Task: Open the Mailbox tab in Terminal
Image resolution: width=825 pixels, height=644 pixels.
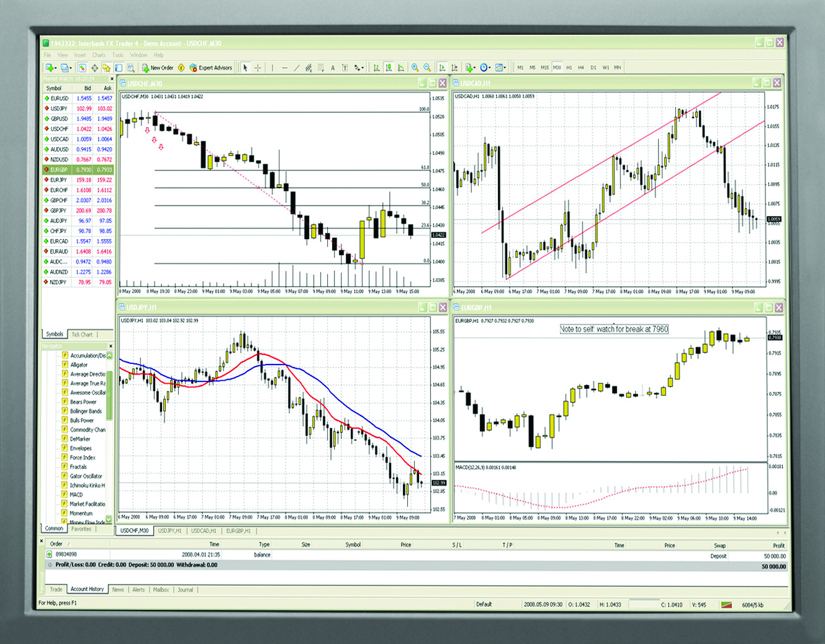Action: (161, 589)
